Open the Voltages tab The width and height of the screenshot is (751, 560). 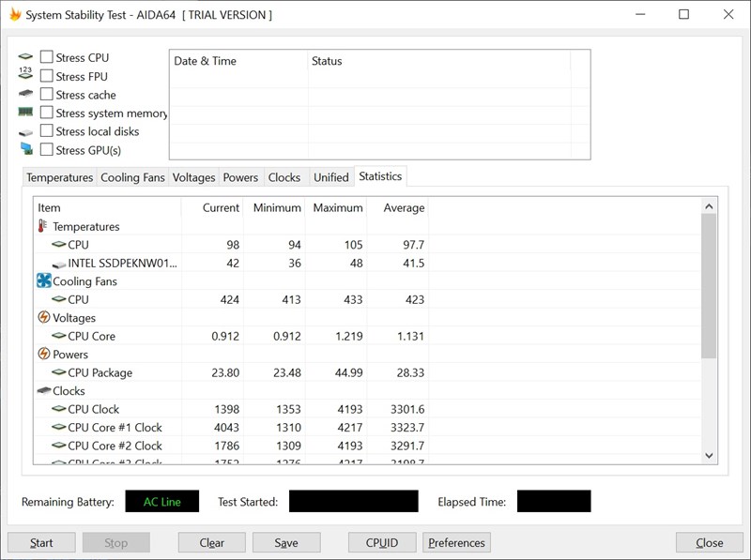pos(193,176)
